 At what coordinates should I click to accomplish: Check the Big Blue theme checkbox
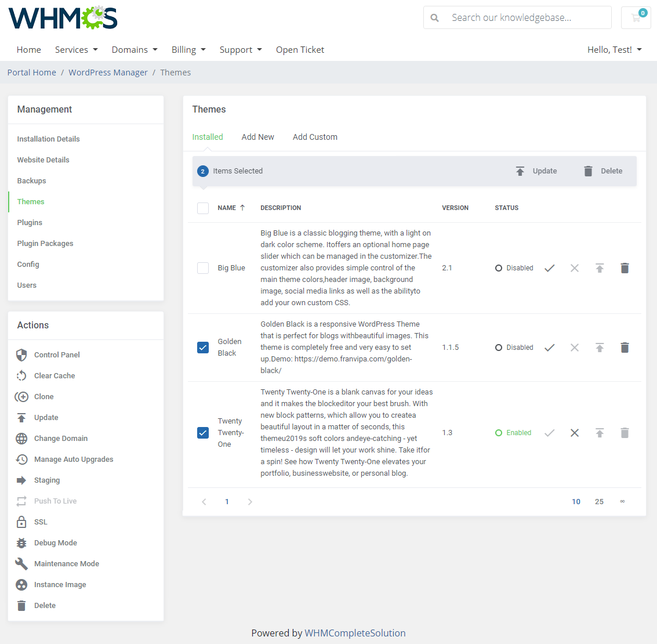203,267
